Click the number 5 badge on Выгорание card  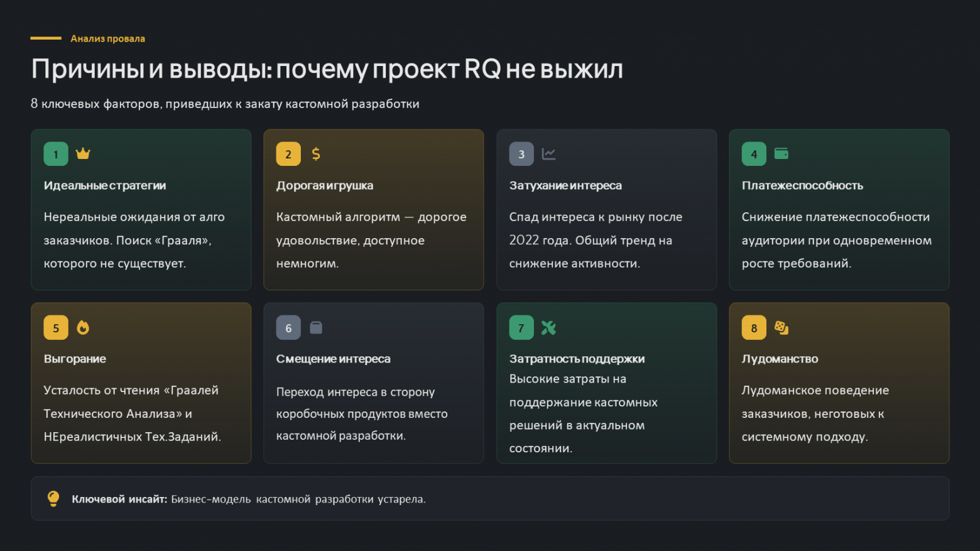[55, 327]
